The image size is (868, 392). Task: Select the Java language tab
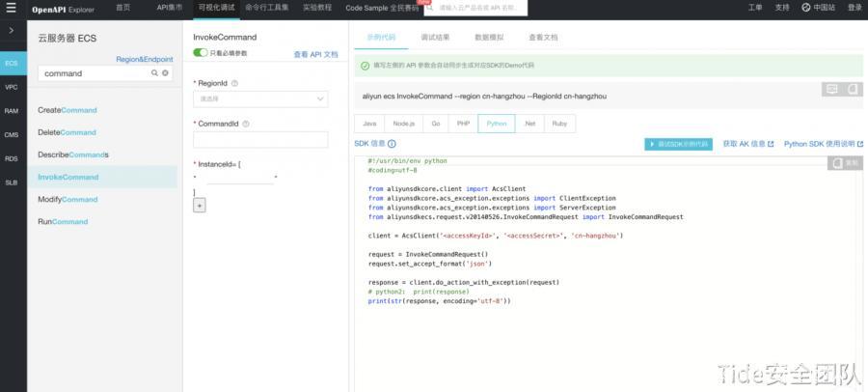(369, 124)
